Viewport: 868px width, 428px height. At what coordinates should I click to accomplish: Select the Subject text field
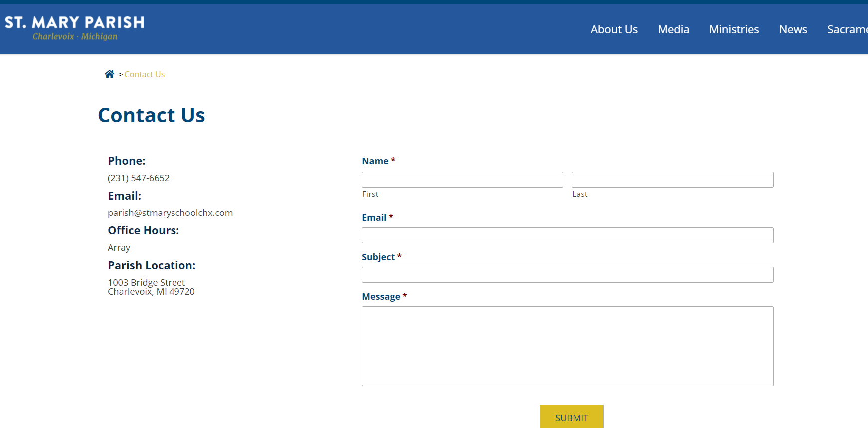point(567,275)
